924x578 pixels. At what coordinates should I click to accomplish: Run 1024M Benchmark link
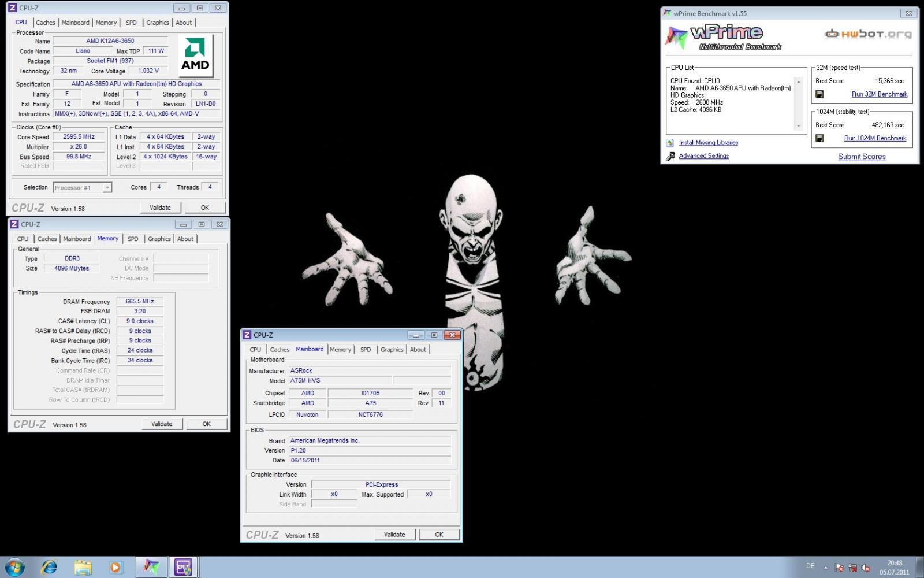tap(875, 138)
